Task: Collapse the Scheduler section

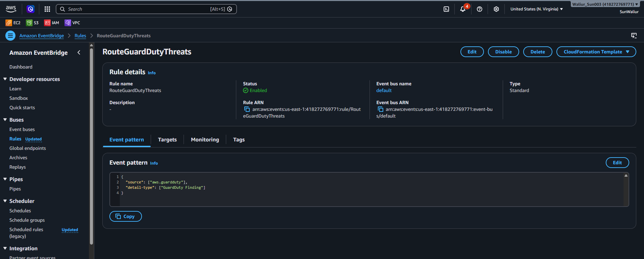Action: point(5,201)
